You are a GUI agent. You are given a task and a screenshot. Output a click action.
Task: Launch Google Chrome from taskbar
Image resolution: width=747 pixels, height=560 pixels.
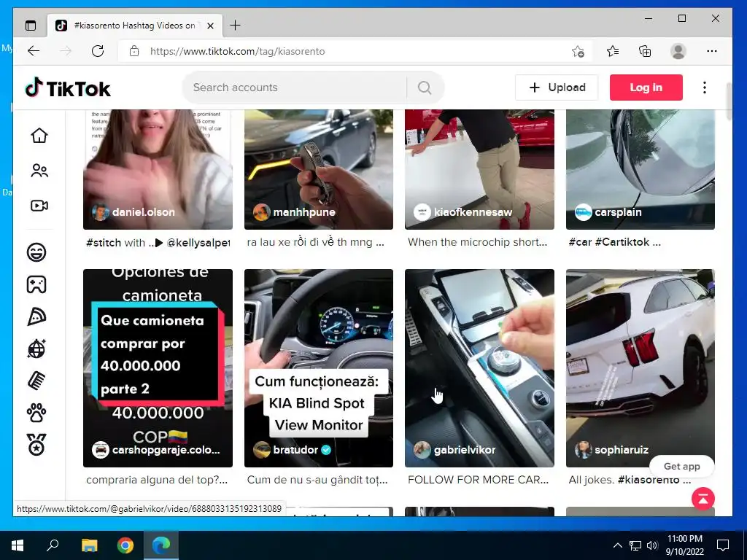125,545
